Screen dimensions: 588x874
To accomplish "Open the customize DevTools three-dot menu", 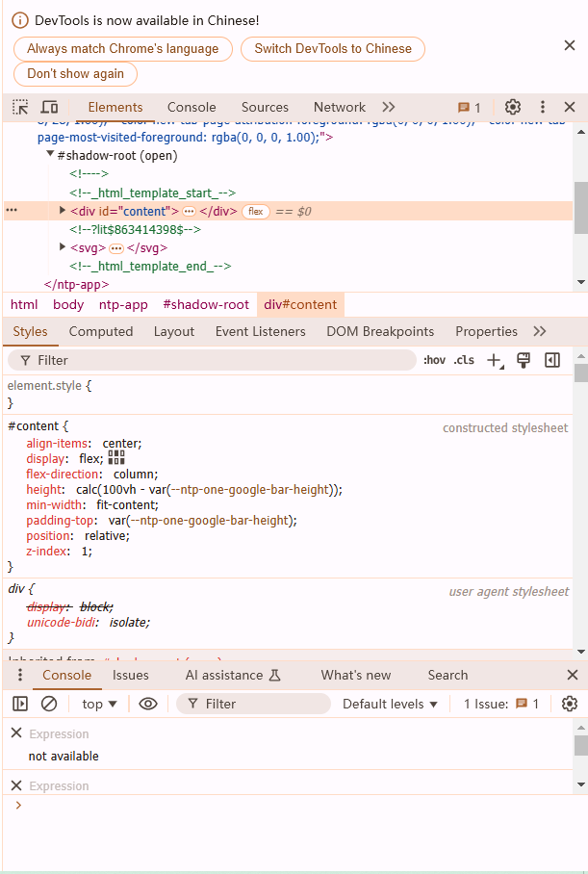I will click(543, 107).
